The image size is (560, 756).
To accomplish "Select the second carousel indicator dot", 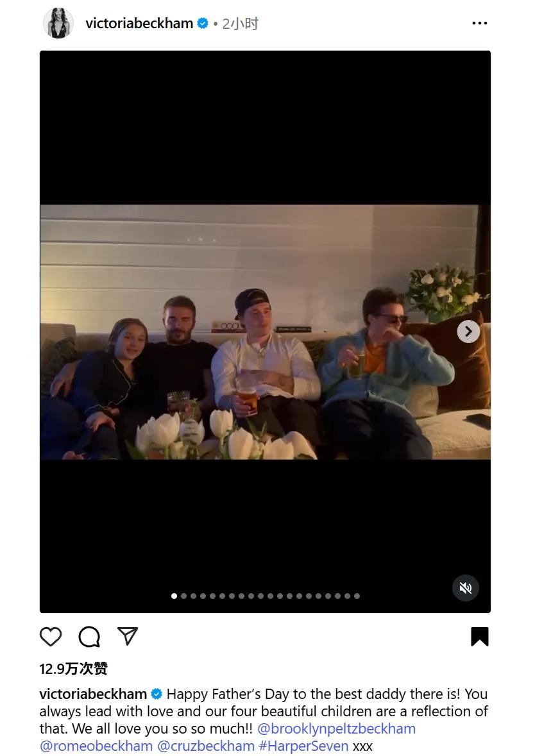I will pos(183,596).
